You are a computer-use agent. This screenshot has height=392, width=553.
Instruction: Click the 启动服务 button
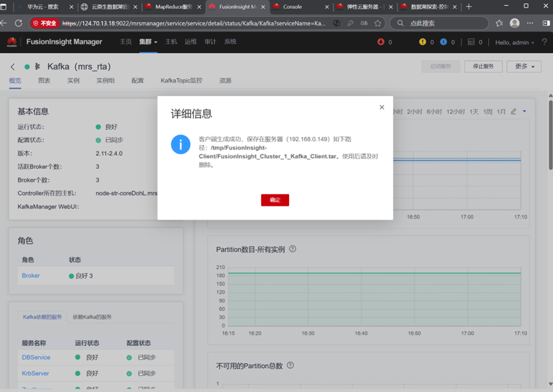click(441, 67)
